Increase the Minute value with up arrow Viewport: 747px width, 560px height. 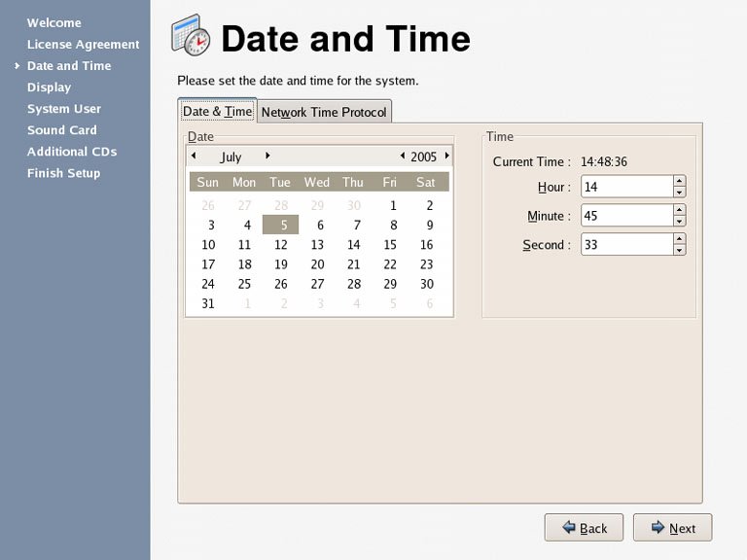679,210
